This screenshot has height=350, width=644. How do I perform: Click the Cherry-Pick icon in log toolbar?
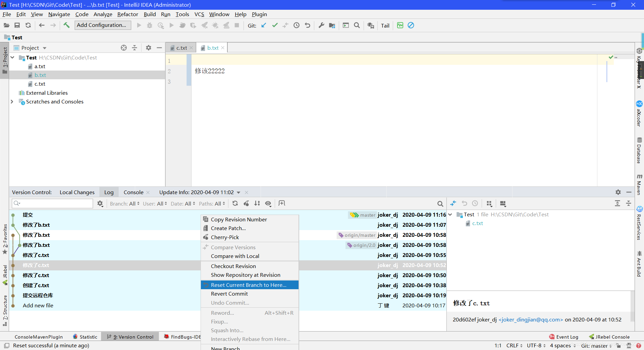[x=246, y=203]
